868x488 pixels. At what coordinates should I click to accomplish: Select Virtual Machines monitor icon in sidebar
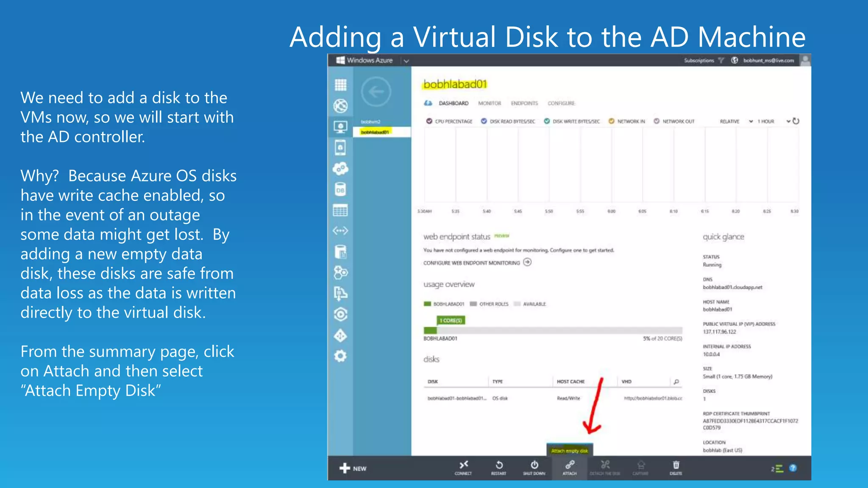click(340, 127)
